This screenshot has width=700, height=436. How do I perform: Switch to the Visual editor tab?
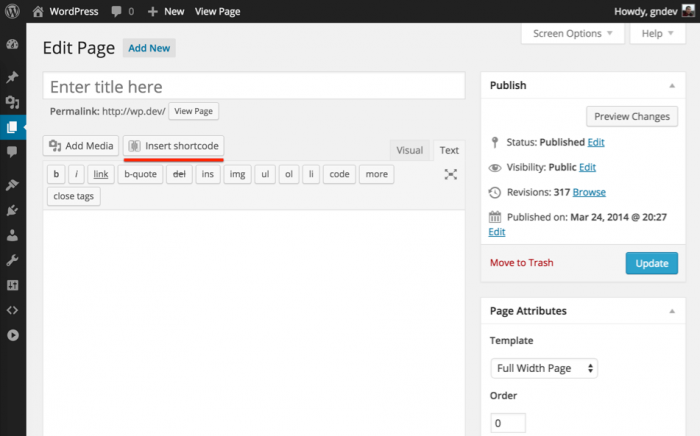(409, 150)
